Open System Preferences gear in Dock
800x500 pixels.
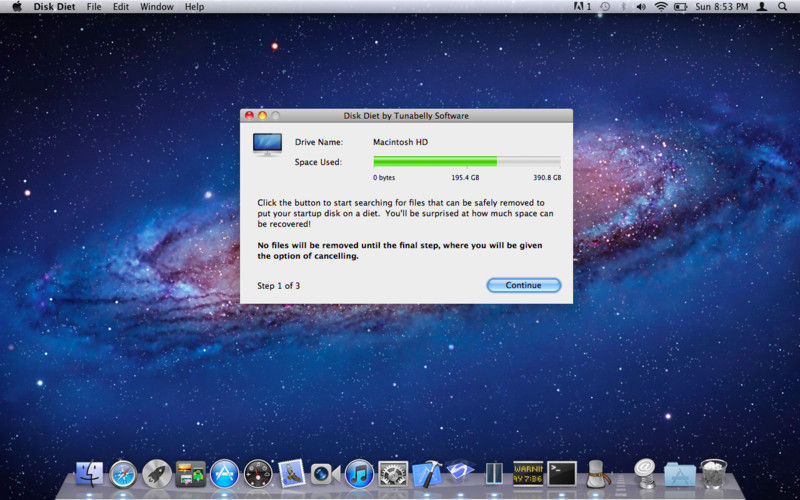[393, 474]
